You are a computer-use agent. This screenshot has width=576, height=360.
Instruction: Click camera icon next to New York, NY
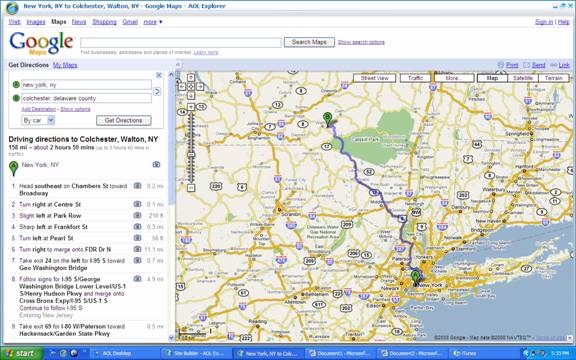pos(156,165)
